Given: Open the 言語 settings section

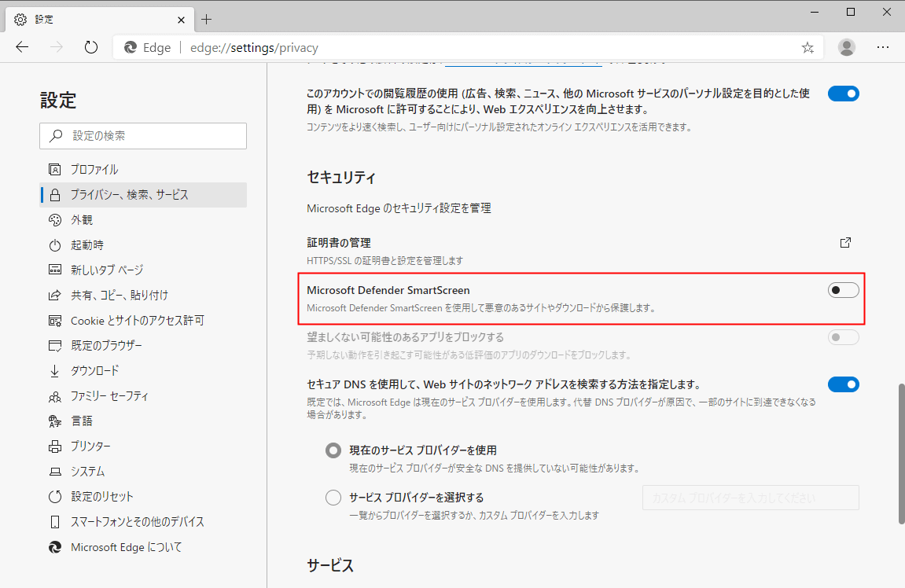Looking at the screenshot, I should 143,421.
